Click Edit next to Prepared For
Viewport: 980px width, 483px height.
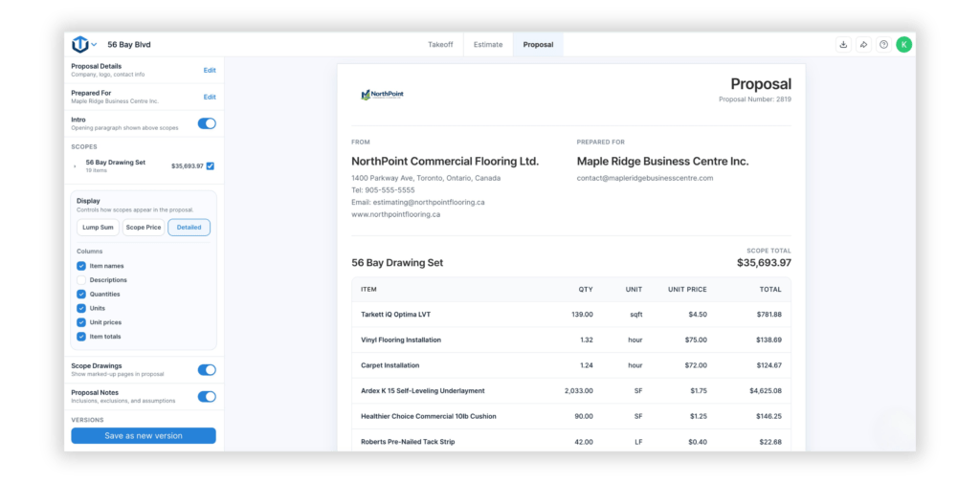coord(210,97)
